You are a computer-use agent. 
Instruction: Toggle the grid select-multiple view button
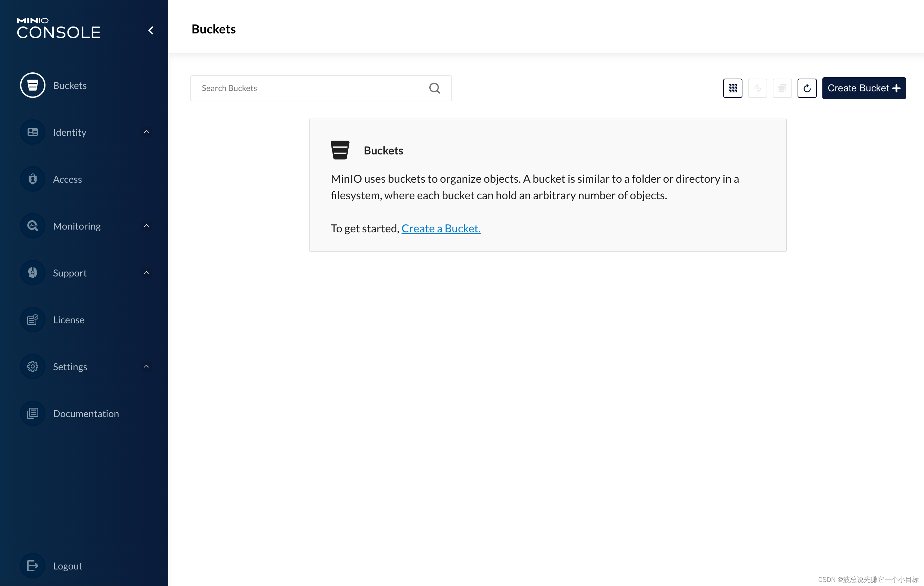[x=732, y=88]
